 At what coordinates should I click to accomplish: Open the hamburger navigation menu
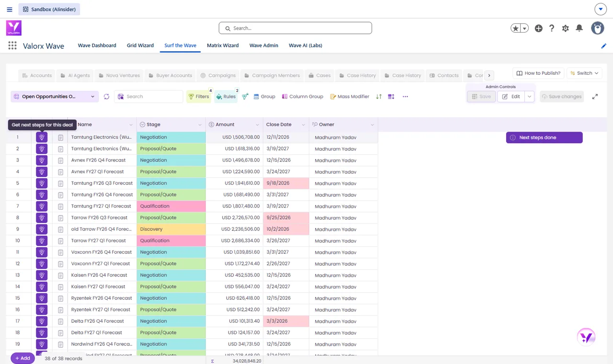click(10, 9)
